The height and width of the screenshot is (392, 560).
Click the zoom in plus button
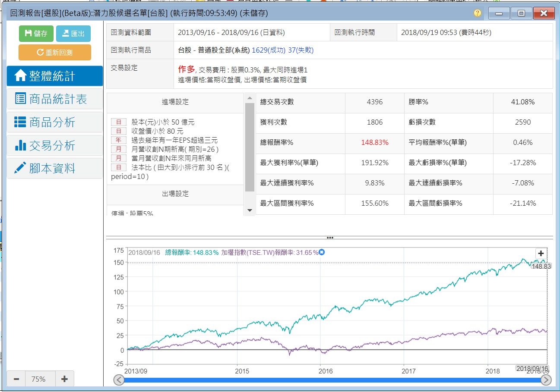pyautogui.click(x=64, y=379)
